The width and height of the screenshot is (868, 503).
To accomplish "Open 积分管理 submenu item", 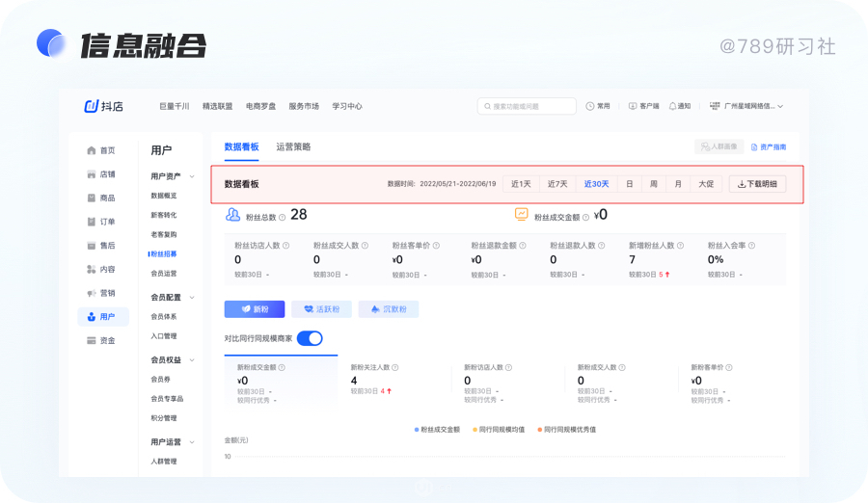I will [164, 418].
